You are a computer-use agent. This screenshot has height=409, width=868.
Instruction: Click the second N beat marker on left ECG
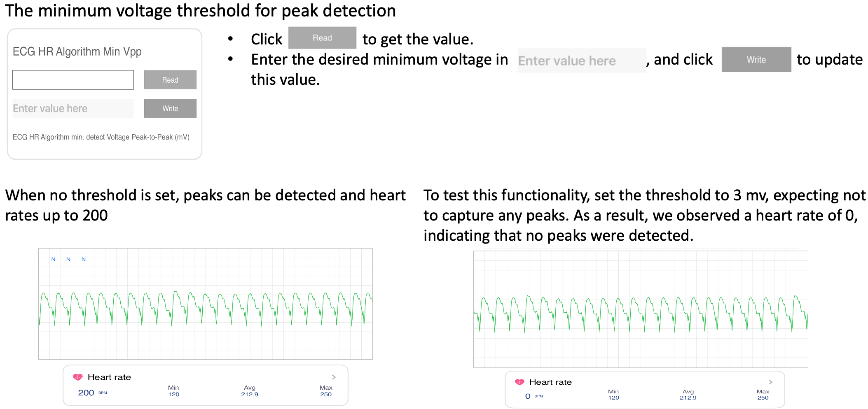point(68,259)
